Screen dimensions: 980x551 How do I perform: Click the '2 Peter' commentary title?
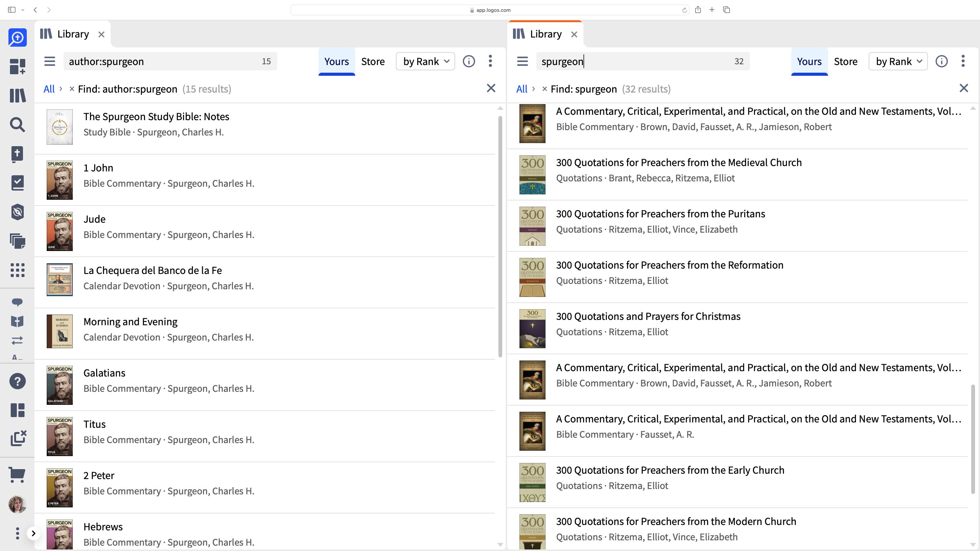coord(99,475)
